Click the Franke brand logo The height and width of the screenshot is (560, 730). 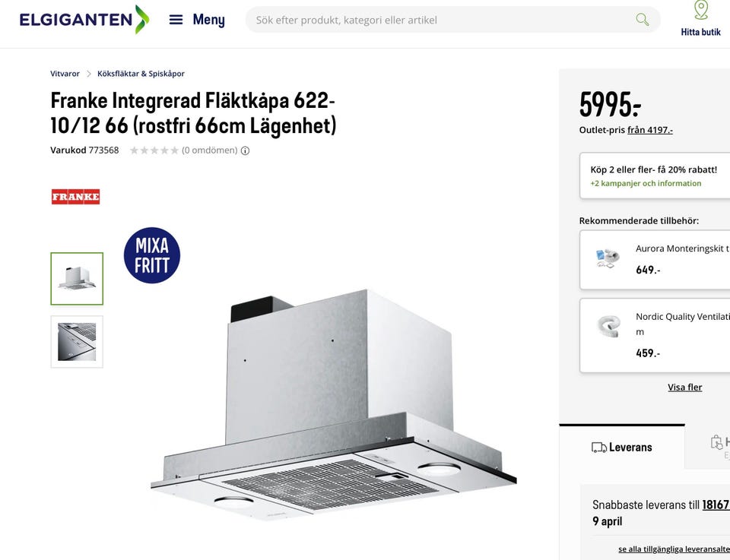point(75,197)
